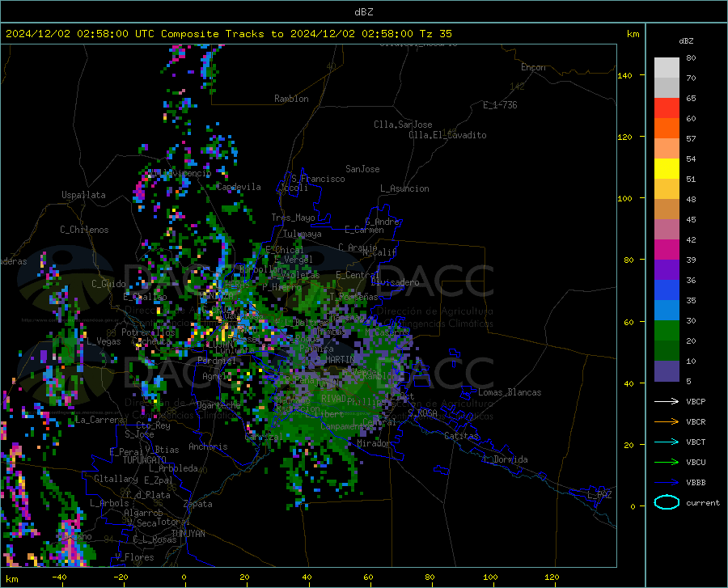This screenshot has height=588, width=728.
Task: Click the Encon map label
Action: pos(533,67)
